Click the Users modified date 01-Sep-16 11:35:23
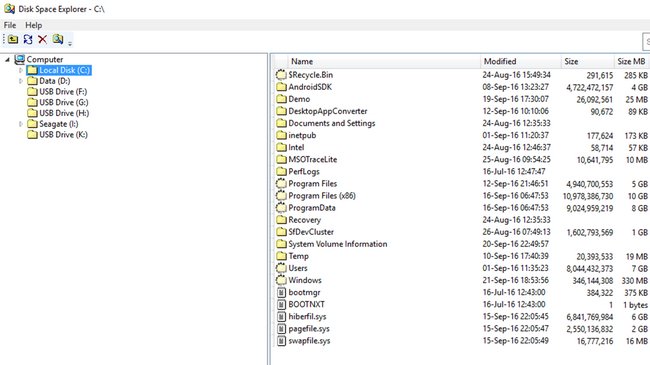This screenshot has height=365, width=650. [x=515, y=268]
